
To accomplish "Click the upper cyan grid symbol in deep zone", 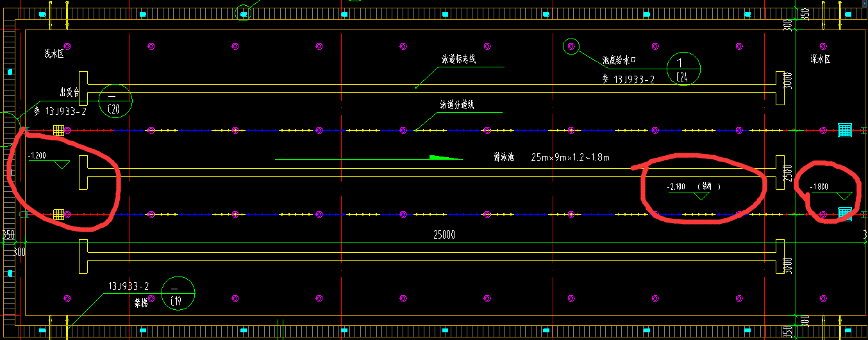I will [x=845, y=130].
